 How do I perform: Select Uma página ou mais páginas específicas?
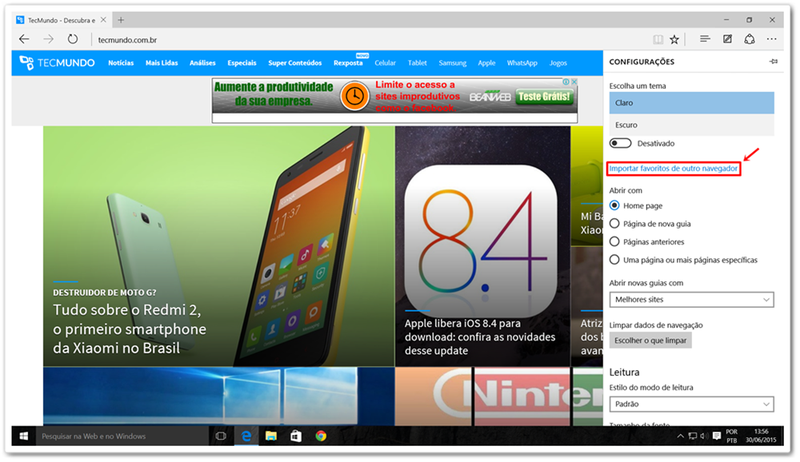[615, 260]
